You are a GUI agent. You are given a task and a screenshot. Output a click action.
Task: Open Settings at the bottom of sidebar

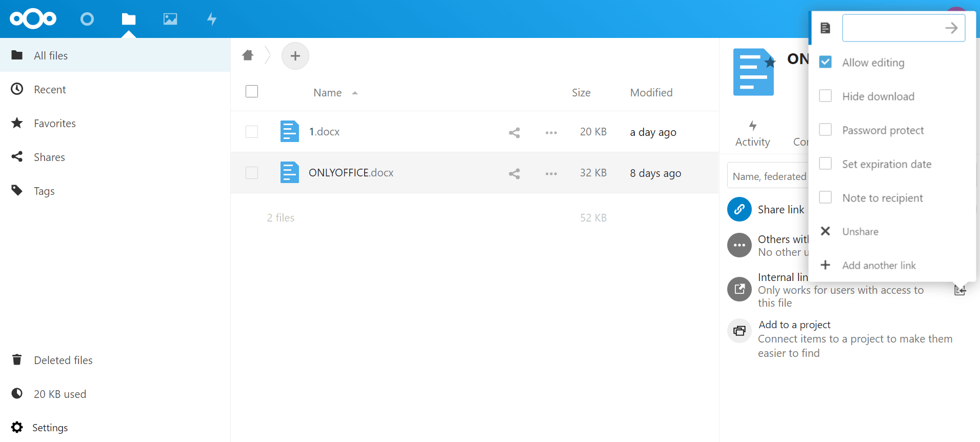[50, 428]
